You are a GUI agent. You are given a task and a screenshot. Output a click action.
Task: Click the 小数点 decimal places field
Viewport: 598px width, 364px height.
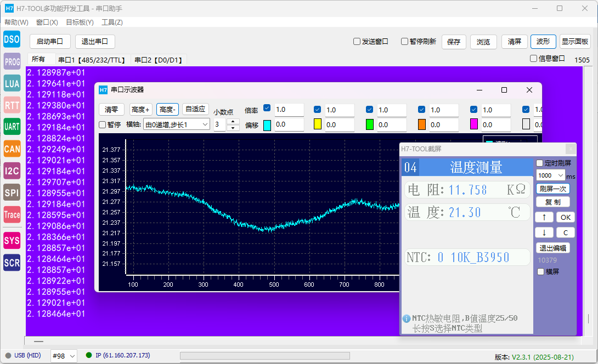tap(220, 124)
